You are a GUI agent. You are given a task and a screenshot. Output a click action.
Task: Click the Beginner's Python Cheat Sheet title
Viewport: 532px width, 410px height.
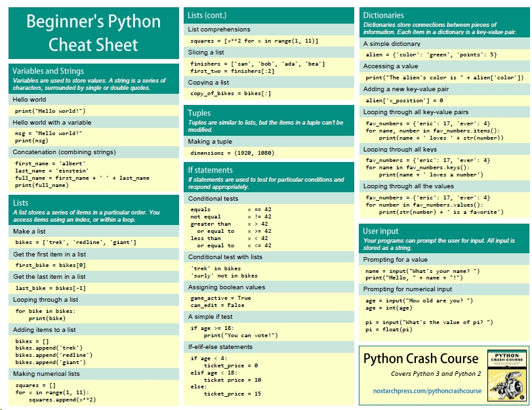pos(92,33)
